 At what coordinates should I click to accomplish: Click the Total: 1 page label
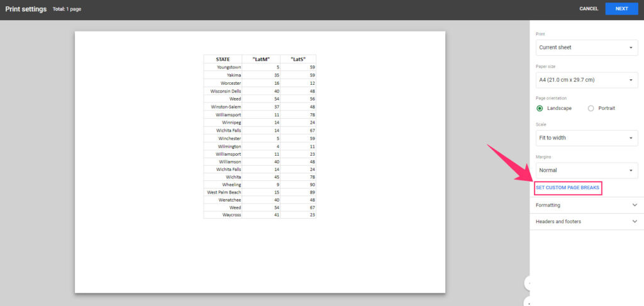pos(67,9)
